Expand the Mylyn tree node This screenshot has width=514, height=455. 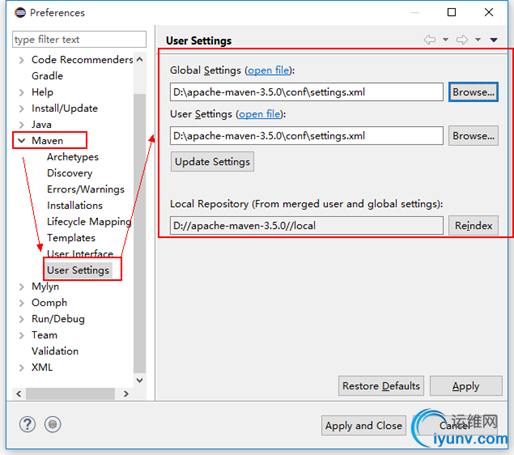point(21,287)
